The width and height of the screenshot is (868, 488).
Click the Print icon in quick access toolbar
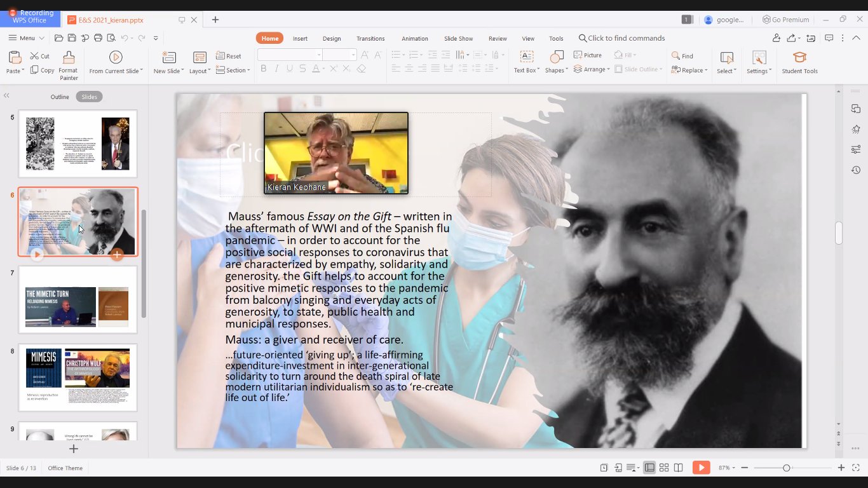tap(98, 38)
